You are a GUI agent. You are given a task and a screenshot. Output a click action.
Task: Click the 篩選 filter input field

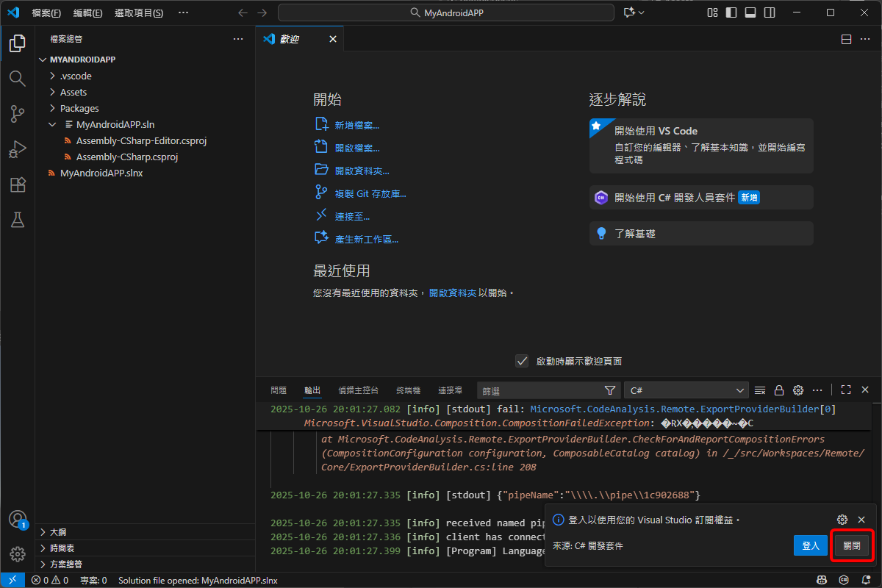click(x=544, y=390)
